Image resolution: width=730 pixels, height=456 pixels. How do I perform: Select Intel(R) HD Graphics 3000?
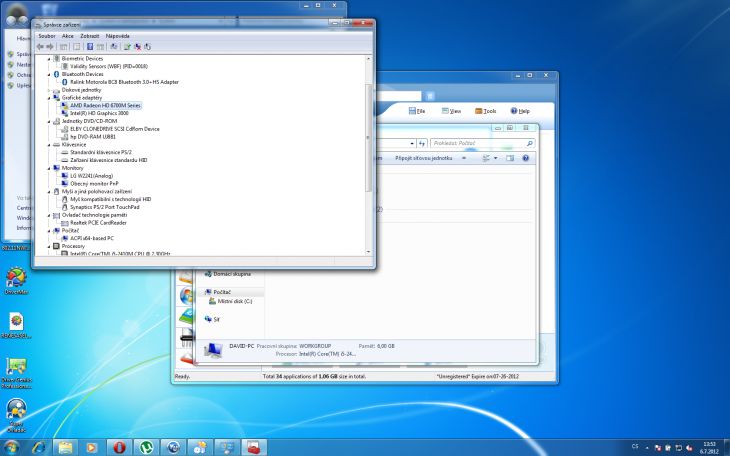coord(99,113)
